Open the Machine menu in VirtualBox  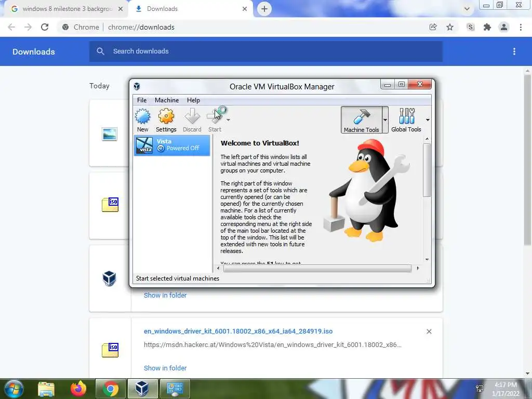click(167, 100)
